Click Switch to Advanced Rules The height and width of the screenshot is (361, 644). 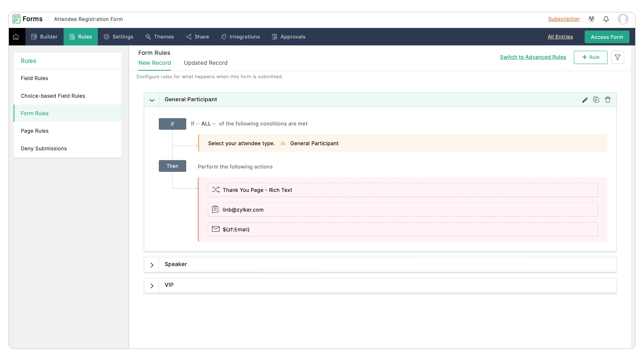533,57
